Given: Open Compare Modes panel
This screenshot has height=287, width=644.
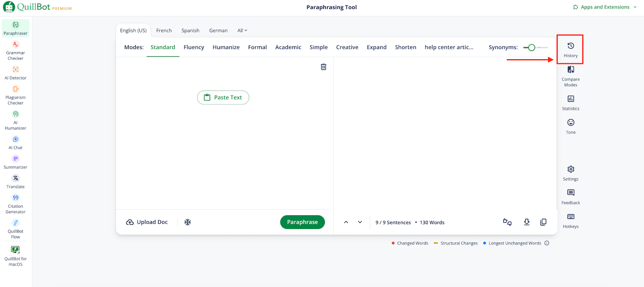Looking at the screenshot, I should coord(570,76).
